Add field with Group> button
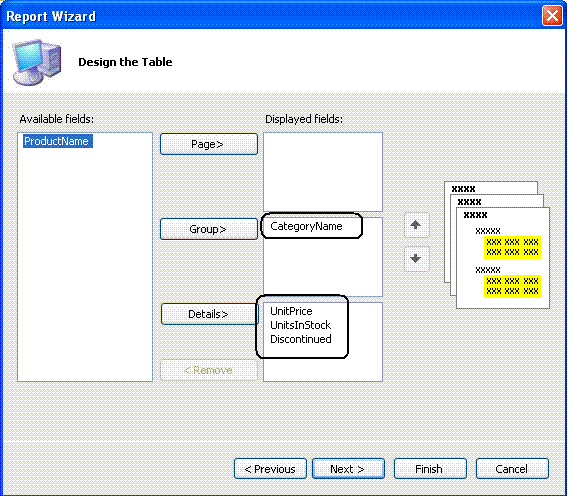This screenshot has height=496, width=568. click(x=209, y=229)
